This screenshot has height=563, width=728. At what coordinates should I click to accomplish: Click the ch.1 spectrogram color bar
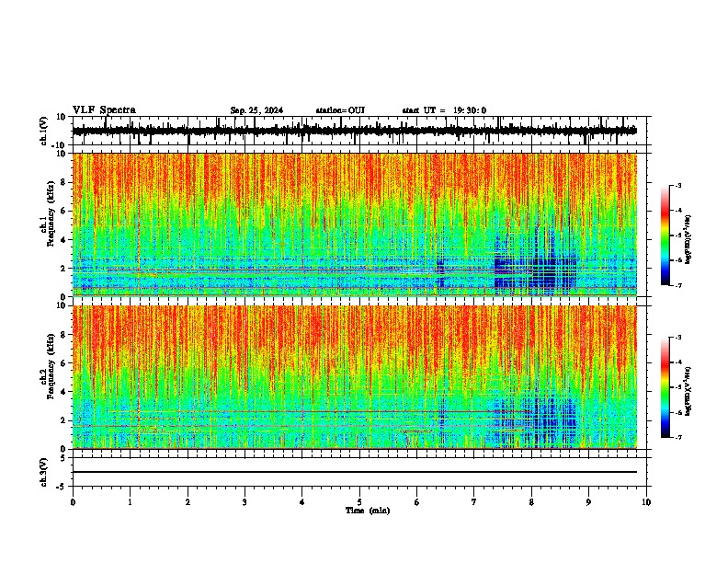coord(665,235)
